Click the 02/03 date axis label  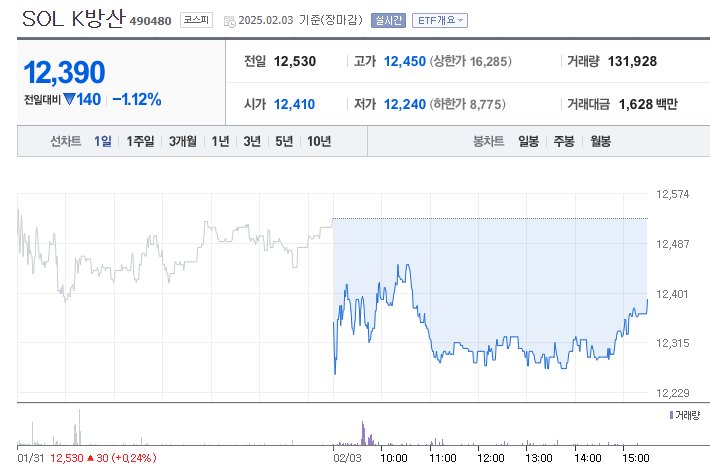click(x=347, y=458)
